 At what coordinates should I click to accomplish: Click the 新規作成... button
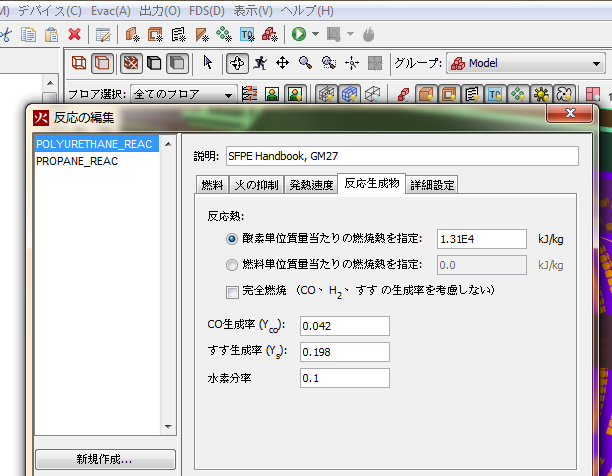click(105, 459)
